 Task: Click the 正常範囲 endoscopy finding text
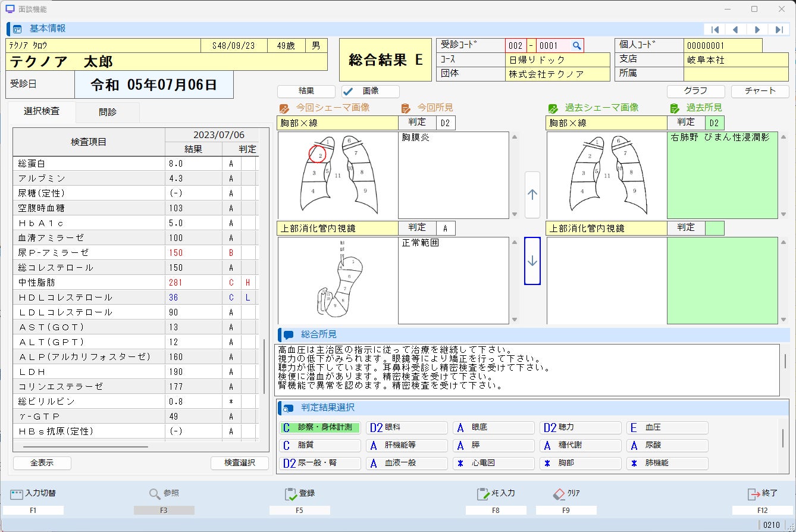pyautogui.click(x=421, y=243)
